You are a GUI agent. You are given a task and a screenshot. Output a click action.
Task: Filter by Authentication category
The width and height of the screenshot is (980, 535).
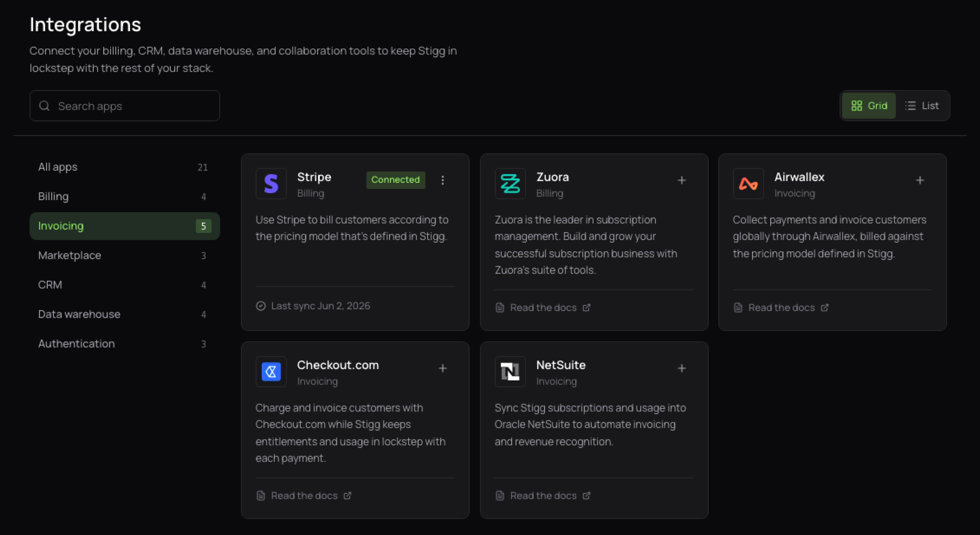[125, 344]
